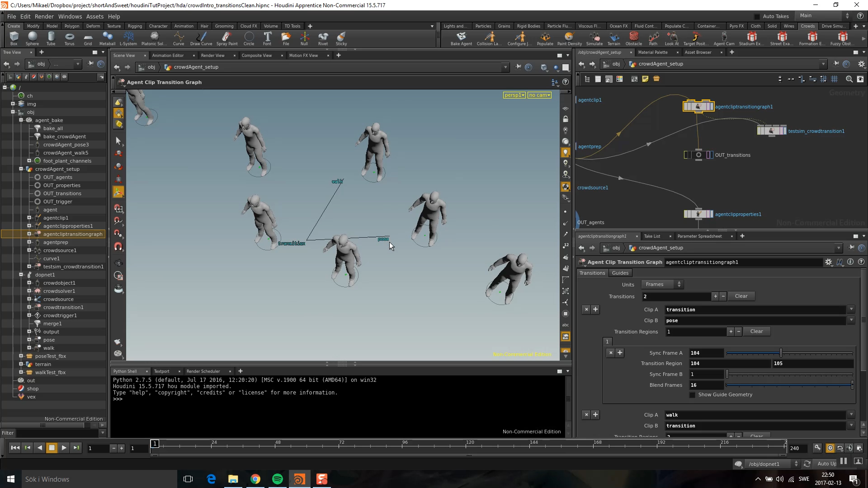Expand the poseTest_fbx tree node

[x=21, y=356]
